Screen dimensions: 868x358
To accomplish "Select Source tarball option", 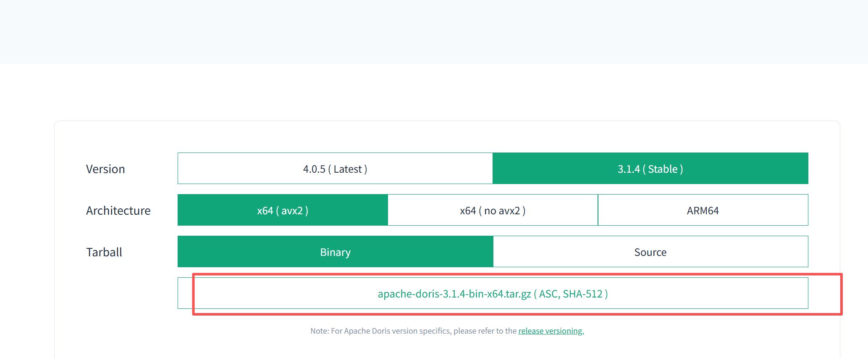I will click(650, 252).
